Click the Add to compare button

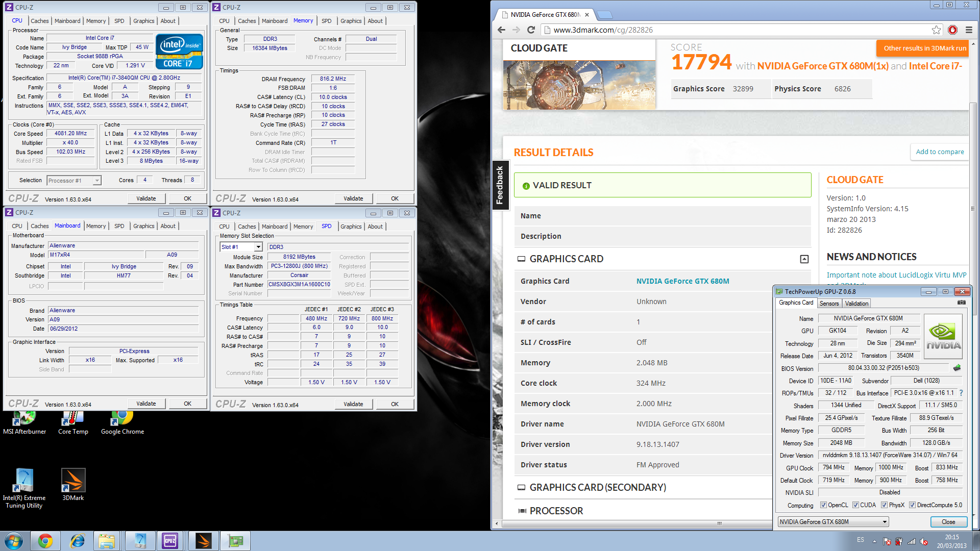[939, 152]
